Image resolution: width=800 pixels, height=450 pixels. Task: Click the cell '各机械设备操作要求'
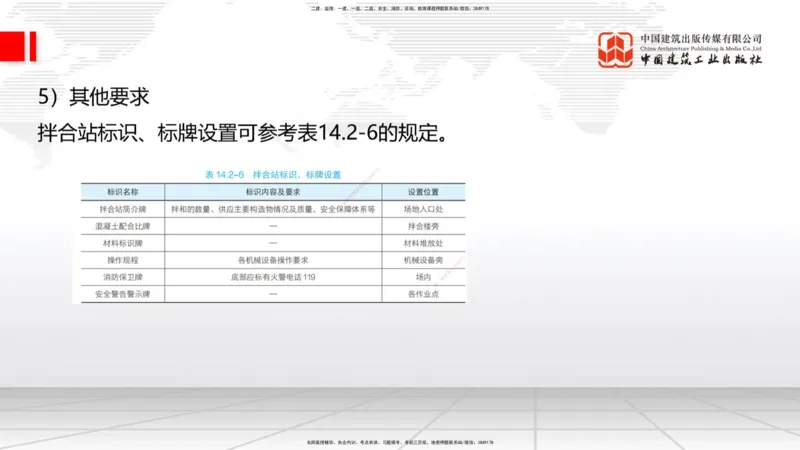tap(273, 260)
